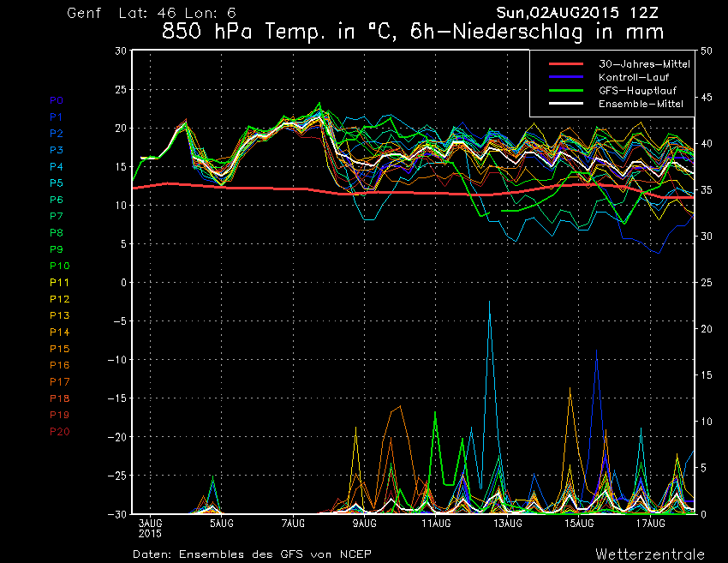Click the Genf Lat/Lon location header
728x563 pixels.
(x=152, y=14)
